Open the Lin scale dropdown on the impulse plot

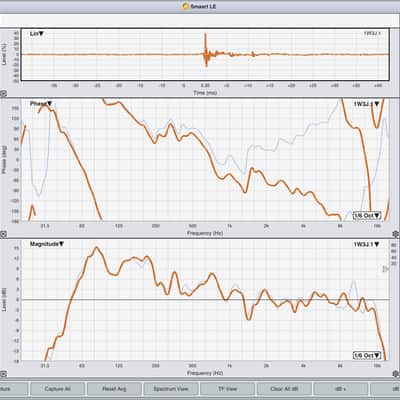(37, 34)
